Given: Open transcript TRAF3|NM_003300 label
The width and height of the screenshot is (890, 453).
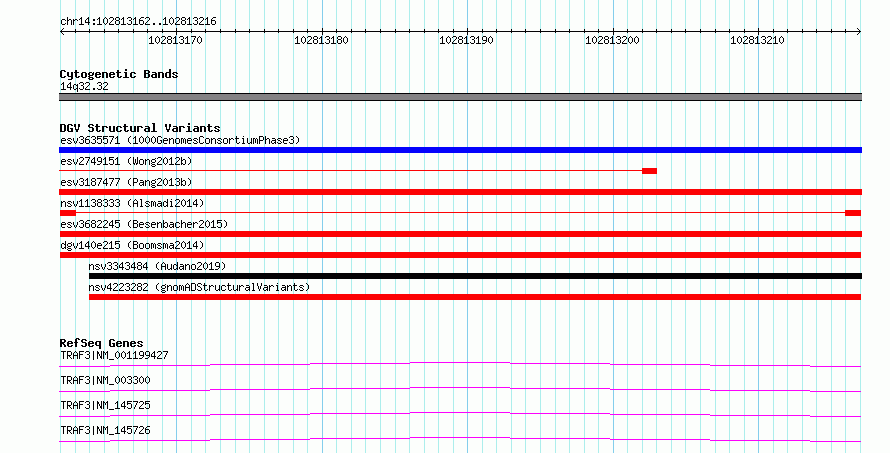Looking at the screenshot, I should coord(105,380).
